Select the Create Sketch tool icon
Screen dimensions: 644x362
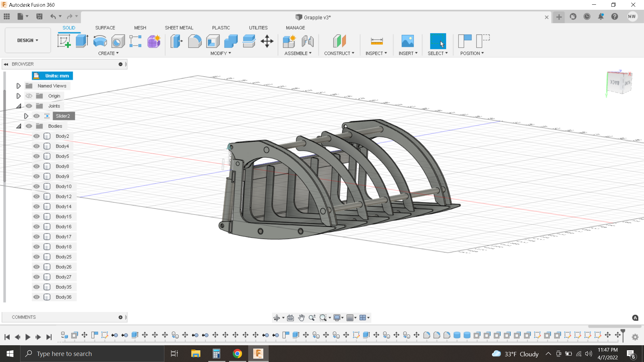(x=64, y=41)
